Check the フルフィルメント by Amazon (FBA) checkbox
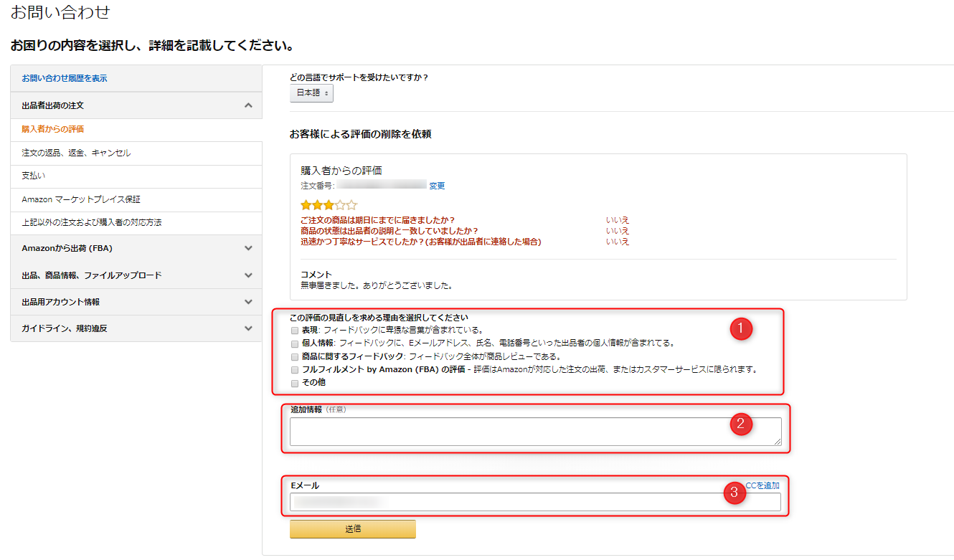This screenshot has width=954, height=560. click(295, 370)
